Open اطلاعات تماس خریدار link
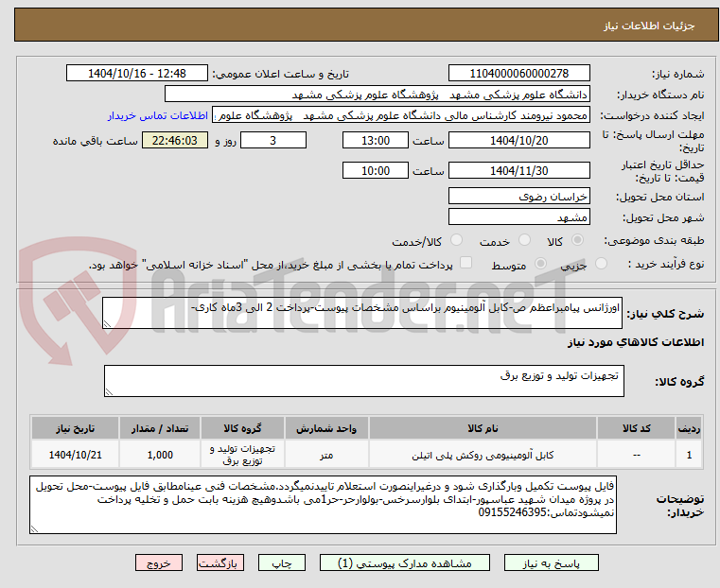The width and height of the screenshot is (720, 588). 157,115
